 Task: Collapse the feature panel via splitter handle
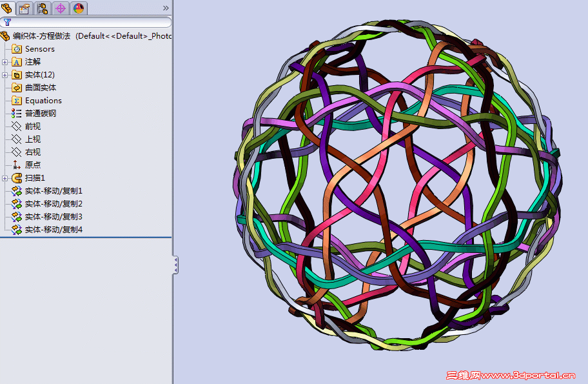pyautogui.click(x=175, y=265)
